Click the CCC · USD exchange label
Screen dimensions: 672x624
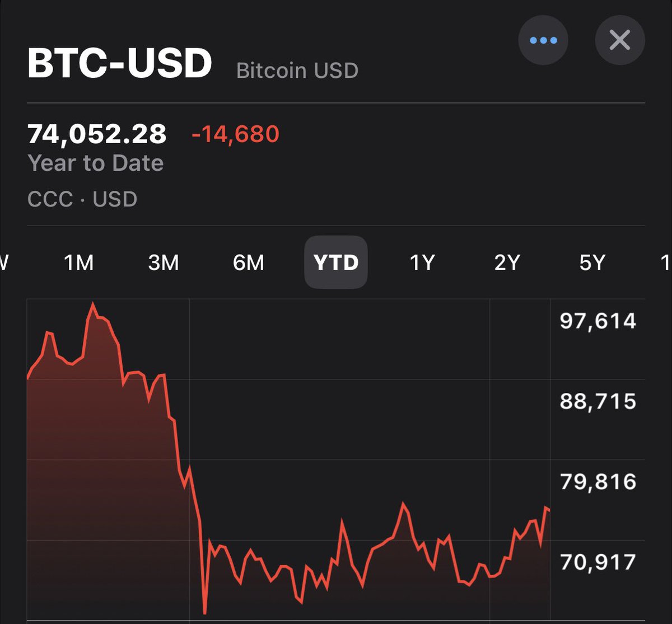82,199
